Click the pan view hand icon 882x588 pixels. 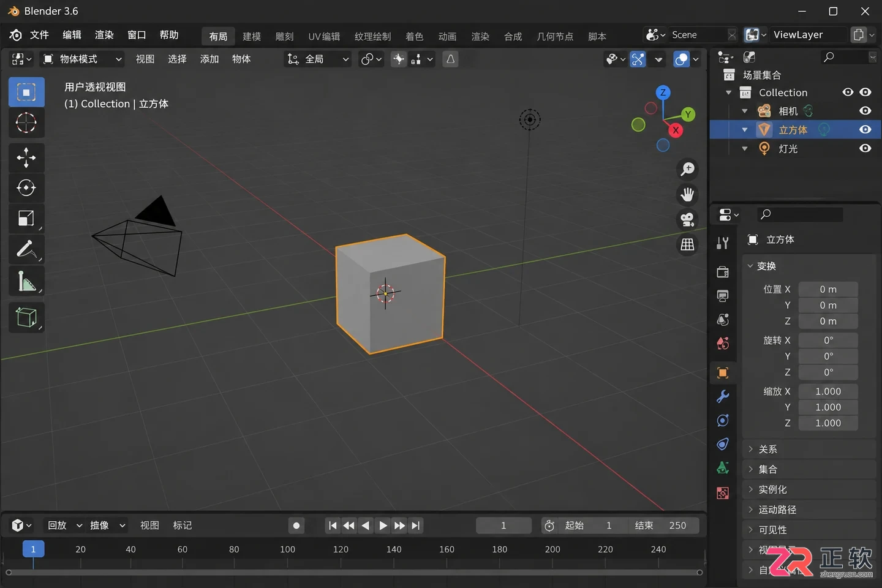tap(687, 195)
